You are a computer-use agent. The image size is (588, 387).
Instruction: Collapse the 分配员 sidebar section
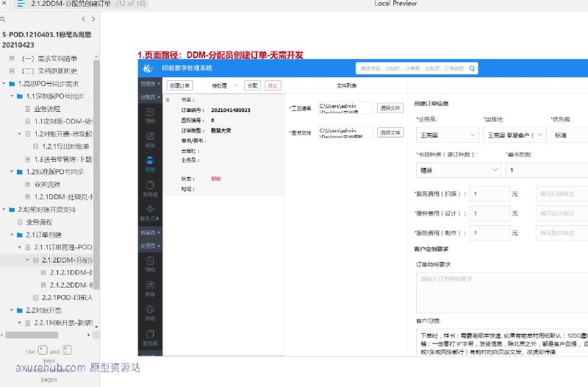pos(151,97)
